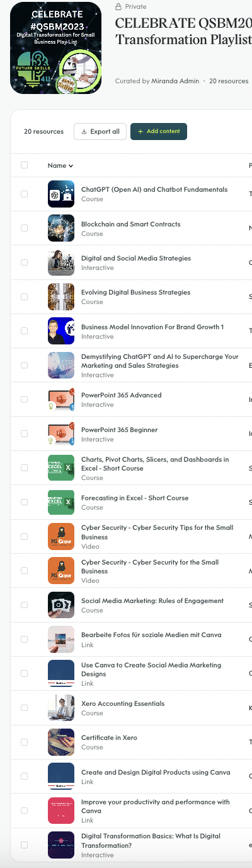252x868 pixels.
Task: Tick the select-all checkbox in header
Action: [x=25, y=165]
